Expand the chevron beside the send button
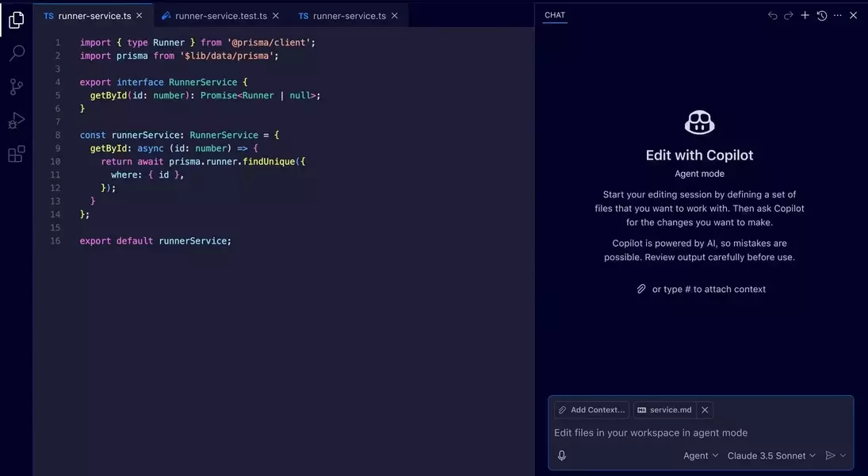Image resolution: width=868 pixels, height=476 pixels. [x=843, y=455]
